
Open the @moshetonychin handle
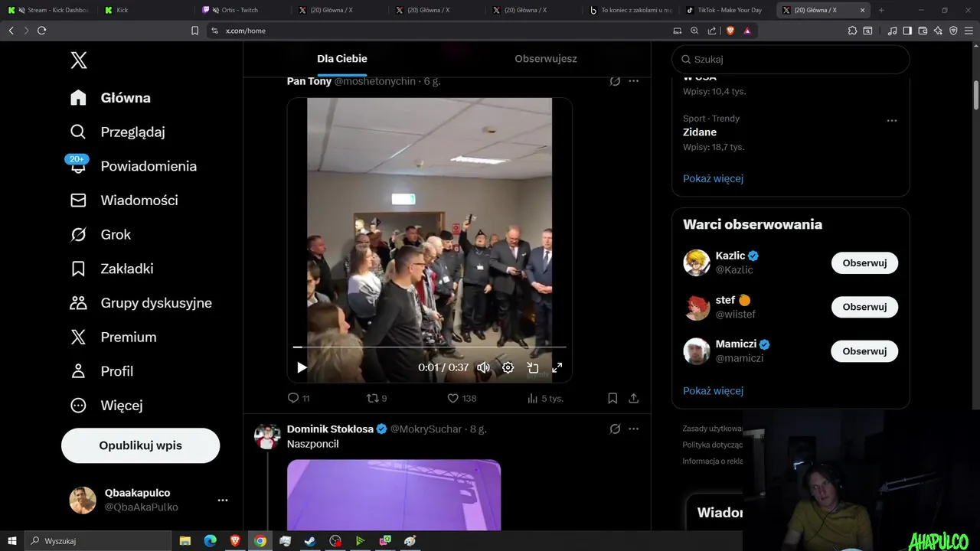pos(375,81)
